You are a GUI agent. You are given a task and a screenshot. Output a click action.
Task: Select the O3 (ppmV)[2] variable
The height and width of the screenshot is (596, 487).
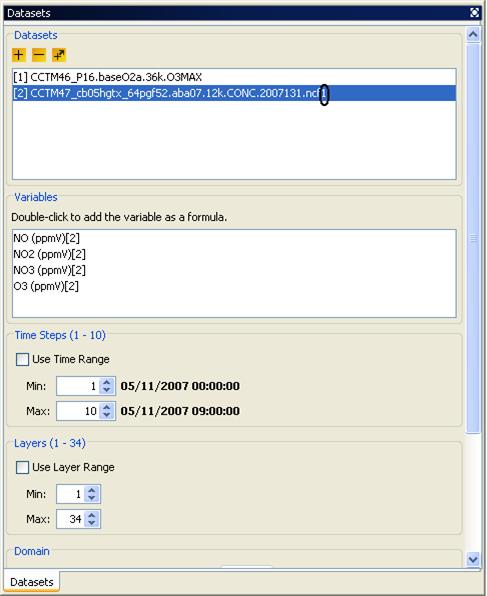[x=46, y=286]
